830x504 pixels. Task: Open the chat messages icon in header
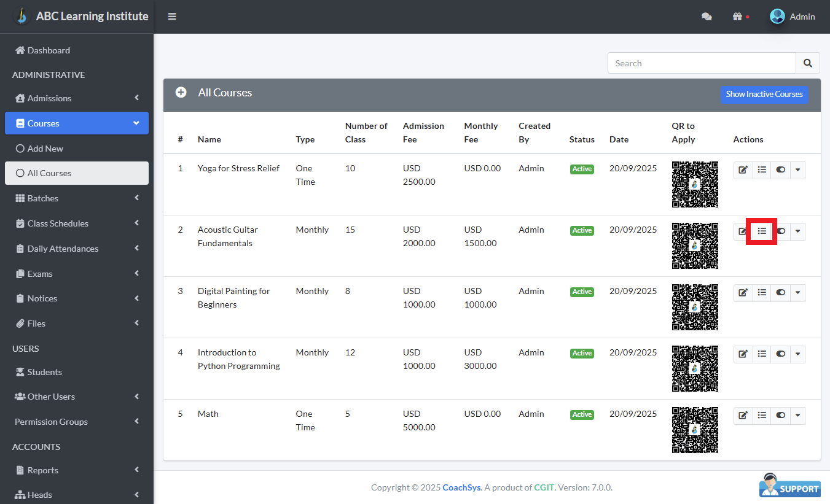pos(707,17)
